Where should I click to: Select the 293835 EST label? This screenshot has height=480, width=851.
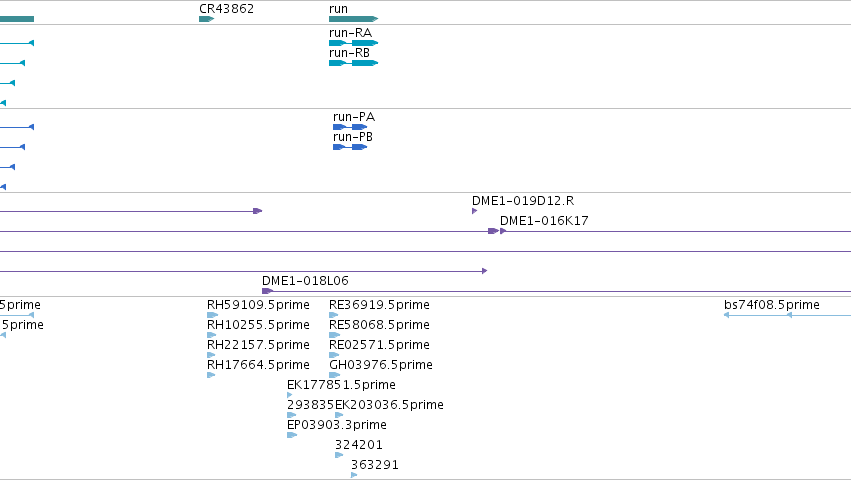click(310, 405)
